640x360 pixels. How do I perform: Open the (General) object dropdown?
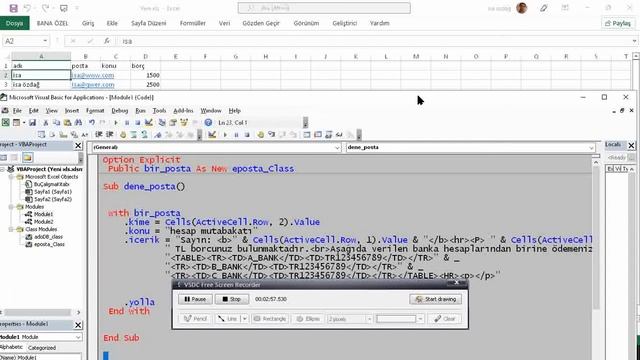tap(338, 147)
